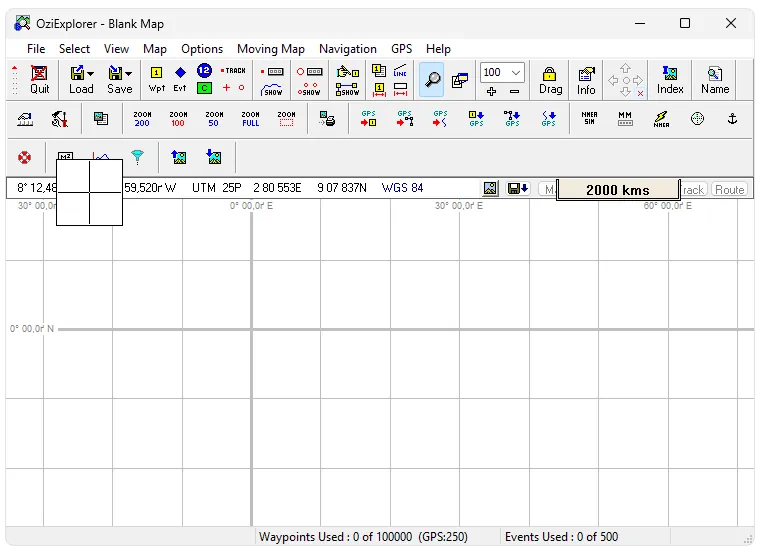762x553 pixels.
Task: Click the map image and document list icon
Action: 101,119
